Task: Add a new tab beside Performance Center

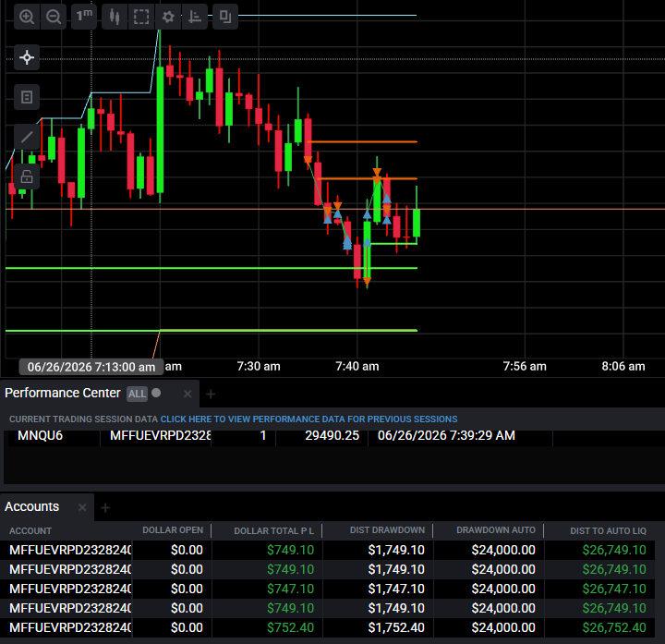Action: (x=211, y=395)
